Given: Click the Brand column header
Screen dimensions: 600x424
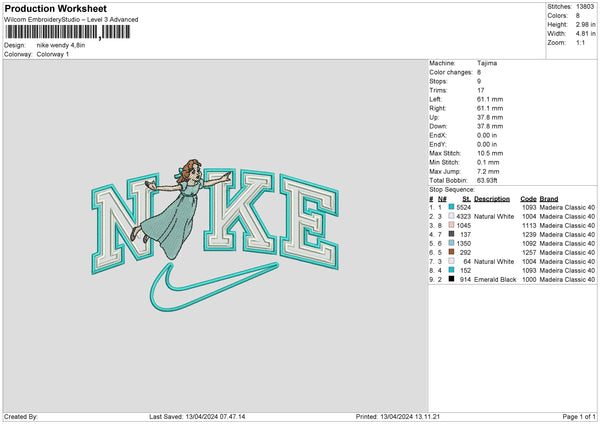Looking at the screenshot, I should 551,198.
